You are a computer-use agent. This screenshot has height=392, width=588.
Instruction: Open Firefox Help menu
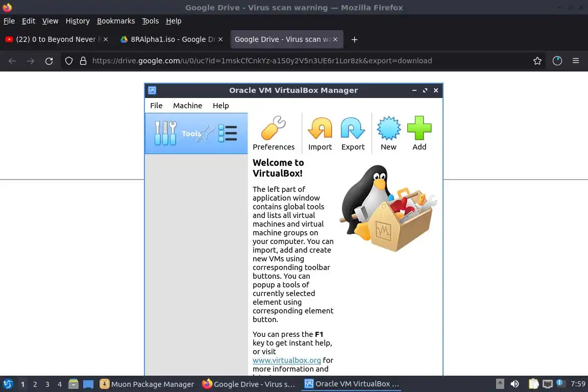[174, 21]
